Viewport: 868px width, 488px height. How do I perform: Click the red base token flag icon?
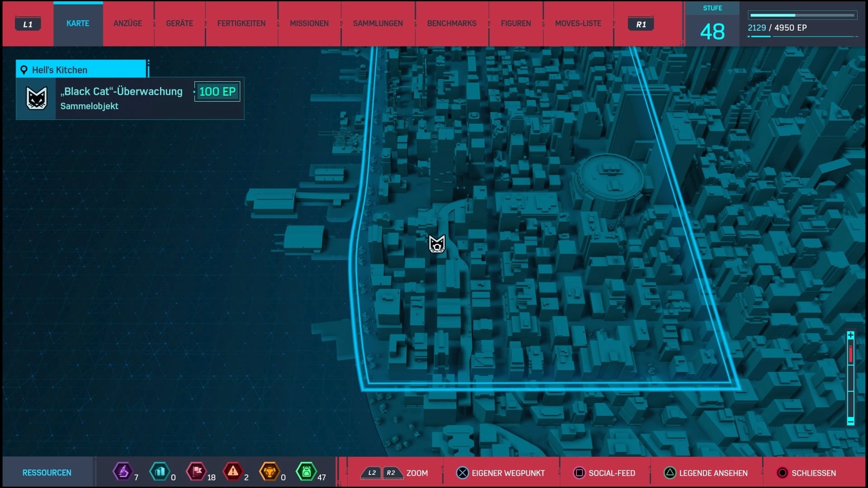(197, 472)
